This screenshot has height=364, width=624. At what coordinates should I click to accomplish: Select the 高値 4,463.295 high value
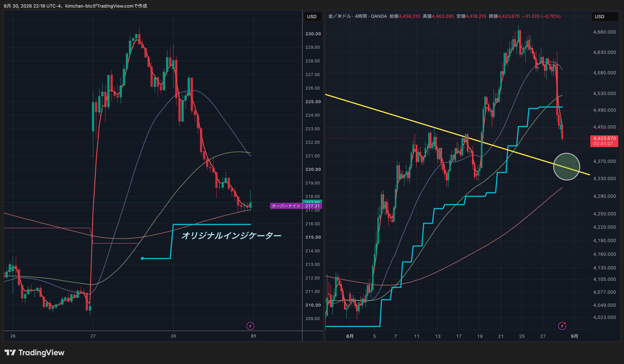coord(438,16)
